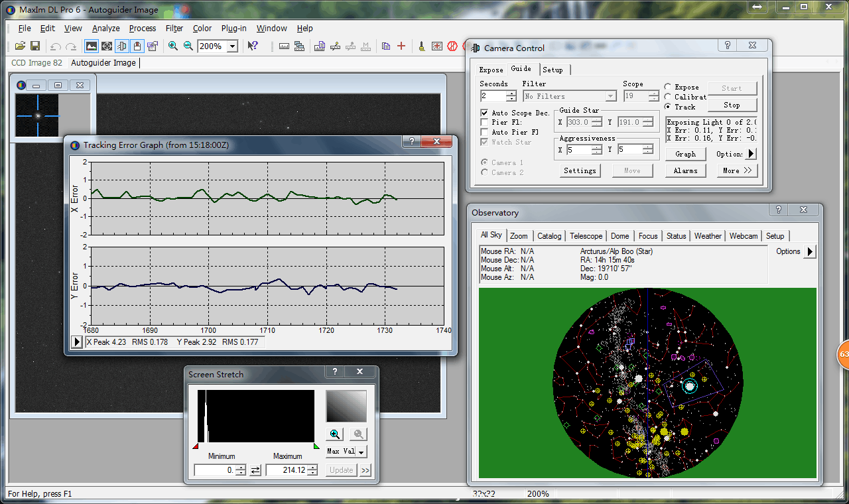This screenshot has width=849, height=504.
Task: Expand Screen Stretch with >> button
Action: click(x=365, y=470)
